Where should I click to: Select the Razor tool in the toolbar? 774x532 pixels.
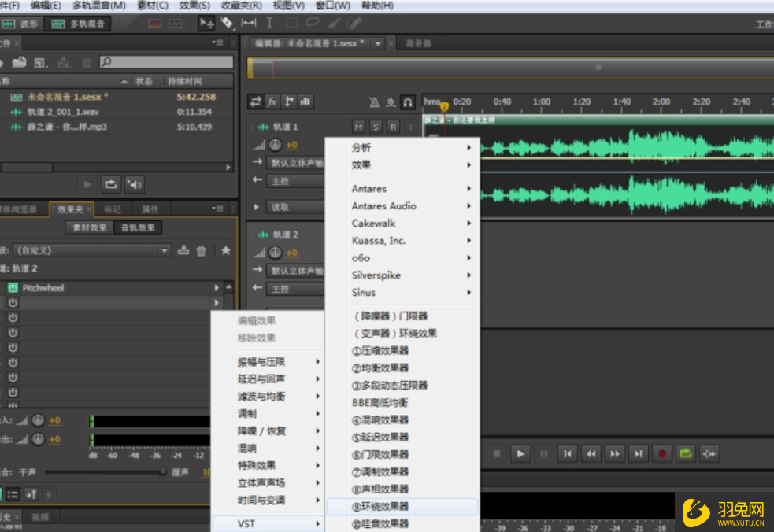point(228,23)
